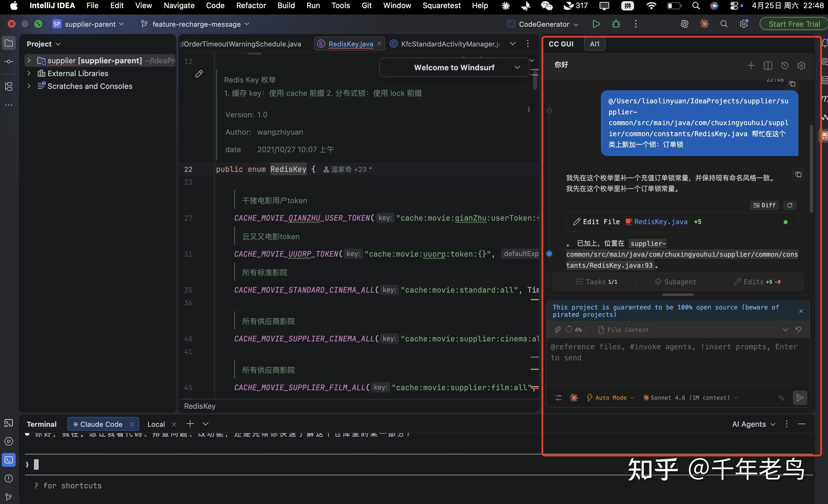This screenshot has height=504, width=828.
Task: Open Structure tool window icon
Action: [9, 86]
